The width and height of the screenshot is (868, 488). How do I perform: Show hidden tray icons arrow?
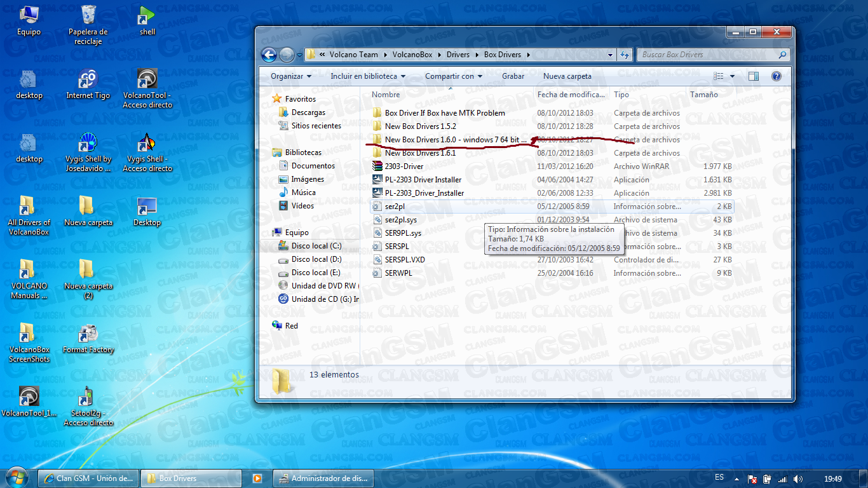coord(736,478)
